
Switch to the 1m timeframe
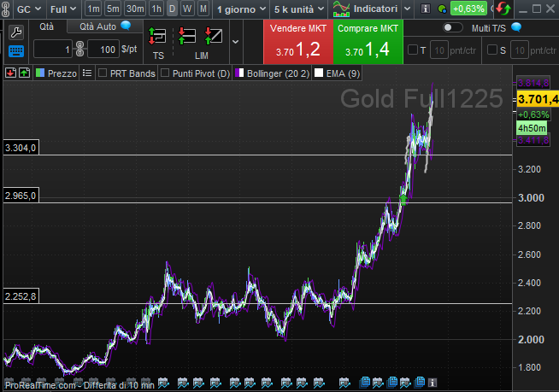point(93,9)
